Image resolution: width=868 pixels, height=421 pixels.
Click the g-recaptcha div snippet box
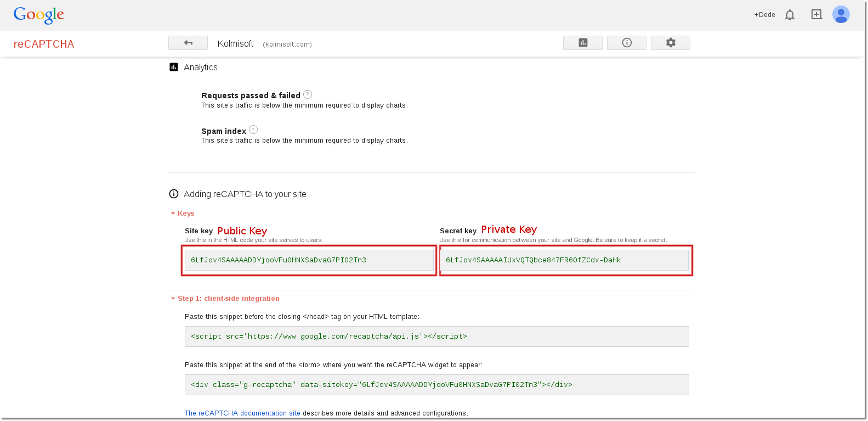[436, 385]
